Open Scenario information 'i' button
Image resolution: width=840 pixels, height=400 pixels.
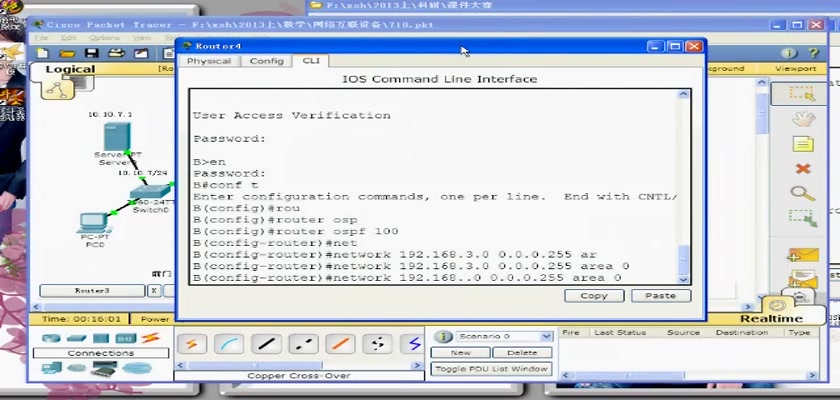pyautogui.click(x=443, y=336)
